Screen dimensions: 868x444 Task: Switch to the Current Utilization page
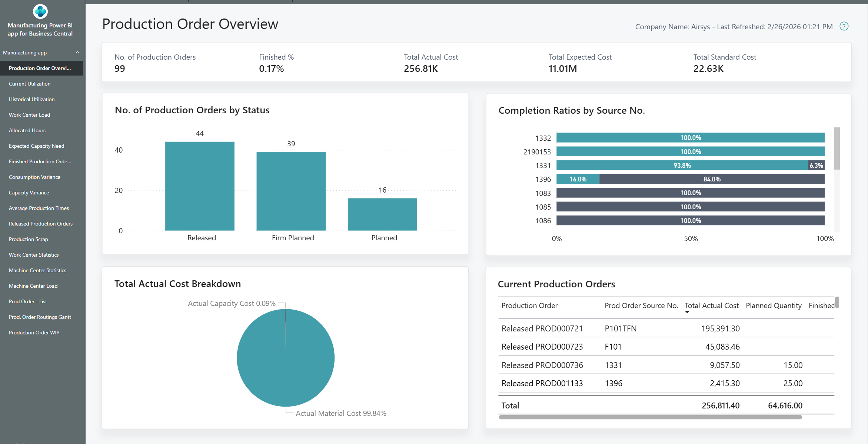29,84
